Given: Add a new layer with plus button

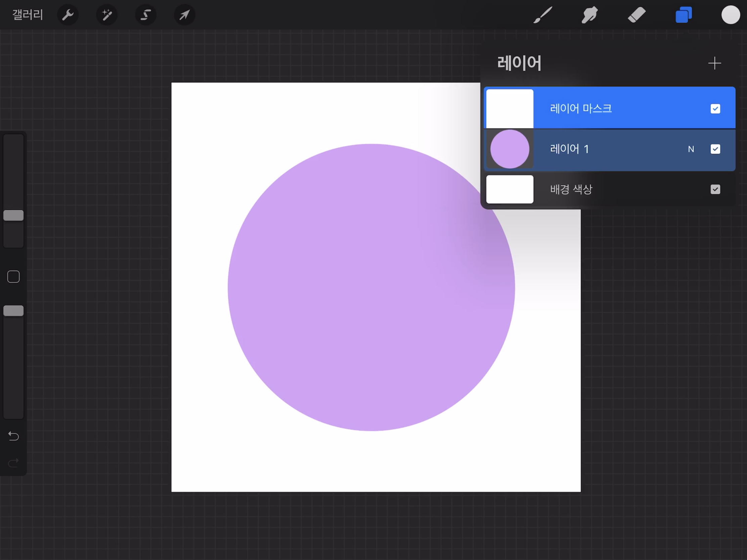Looking at the screenshot, I should 714,63.
